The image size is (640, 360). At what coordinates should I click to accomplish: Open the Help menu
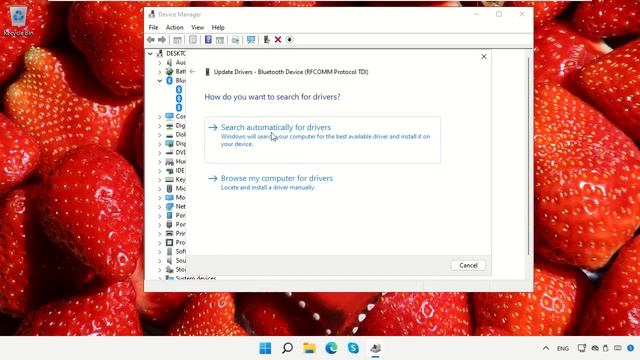pyautogui.click(x=218, y=27)
